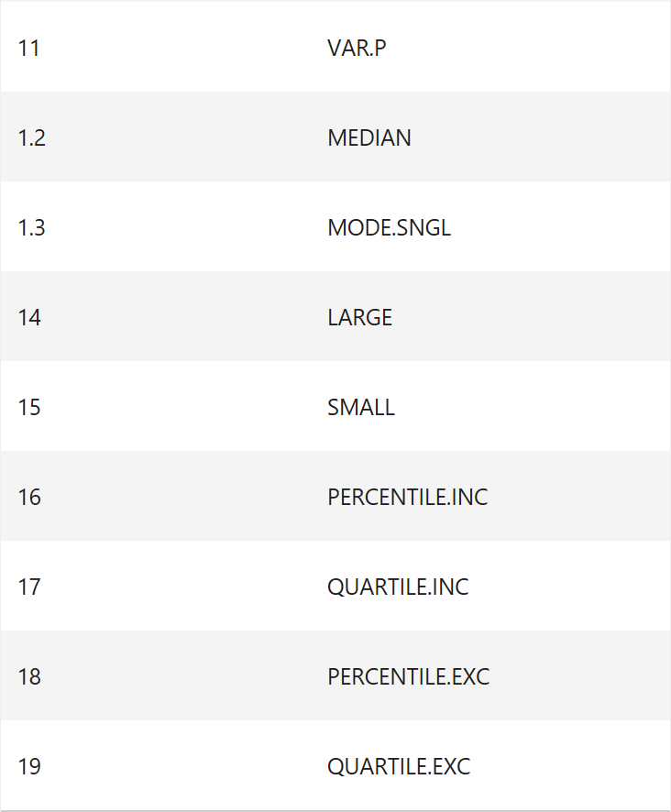The image size is (671, 812).
Task: Click number 11 in the first row
Action: point(29,48)
